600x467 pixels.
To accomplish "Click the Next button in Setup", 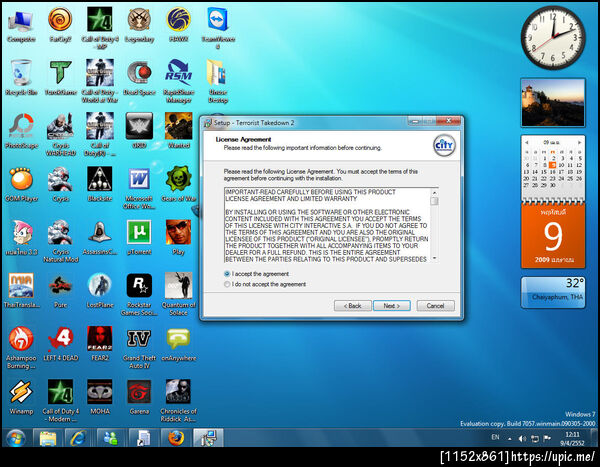I will click(391, 306).
